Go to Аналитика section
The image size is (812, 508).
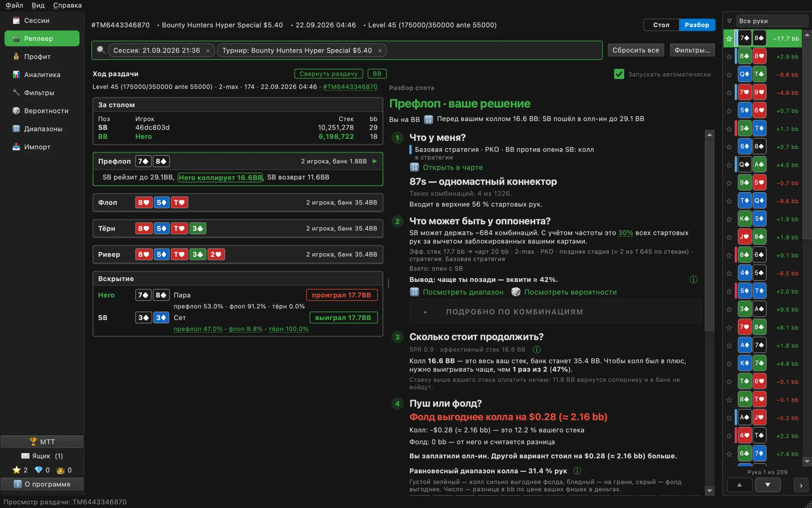[42, 75]
